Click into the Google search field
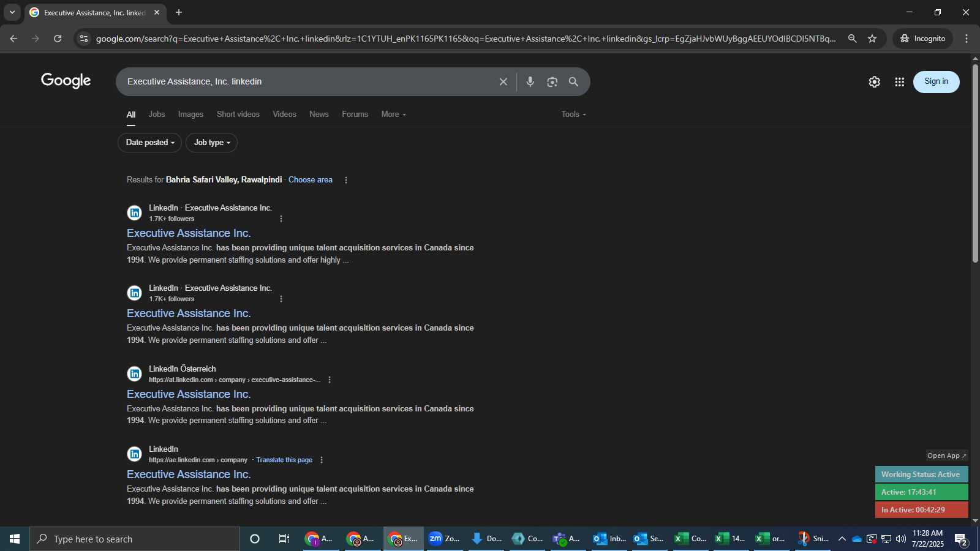This screenshot has width=980, height=551. (306, 82)
